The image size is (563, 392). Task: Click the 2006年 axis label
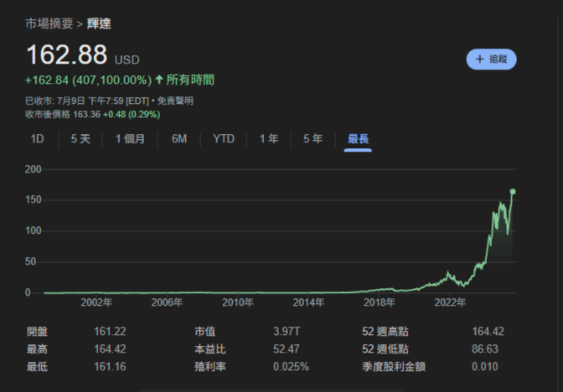(x=167, y=302)
